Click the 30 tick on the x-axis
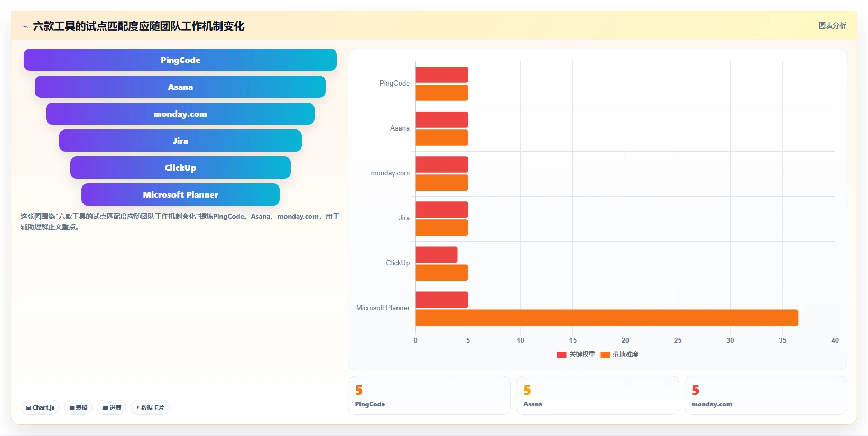The image size is (868, 436). (x=730, y=341)
